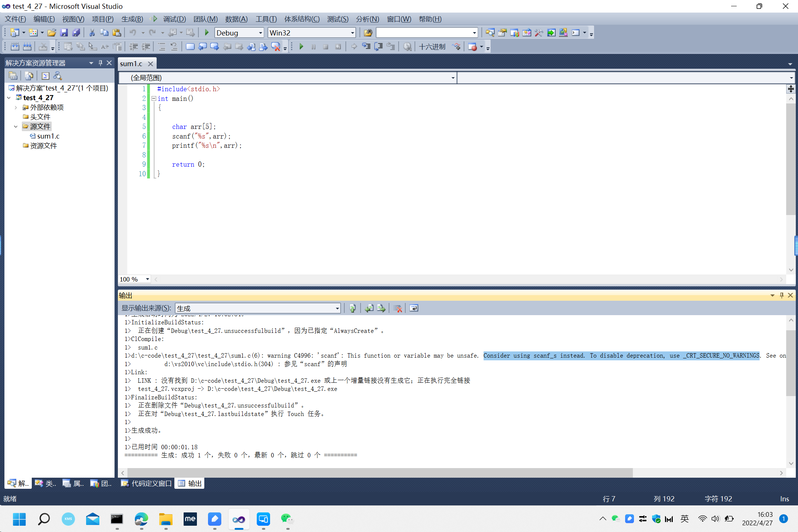Click the Step Over debug icon

(x=378, y=47)
